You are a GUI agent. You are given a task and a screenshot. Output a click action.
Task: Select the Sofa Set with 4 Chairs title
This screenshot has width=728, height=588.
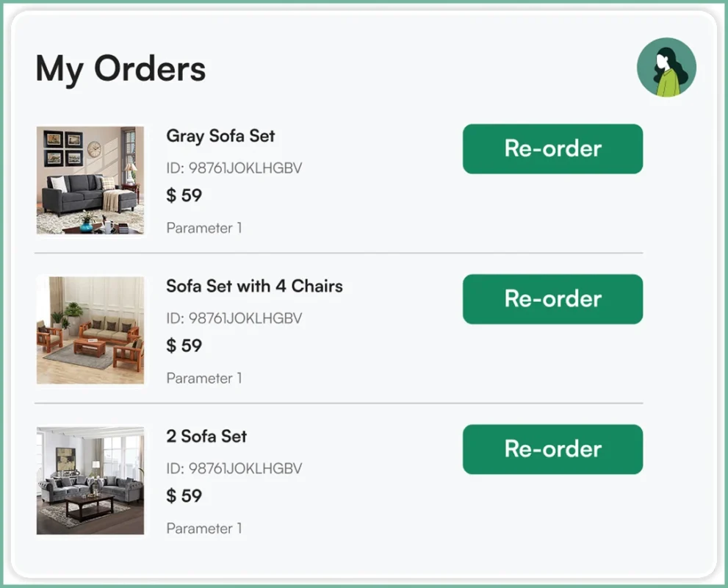point(253,287)
